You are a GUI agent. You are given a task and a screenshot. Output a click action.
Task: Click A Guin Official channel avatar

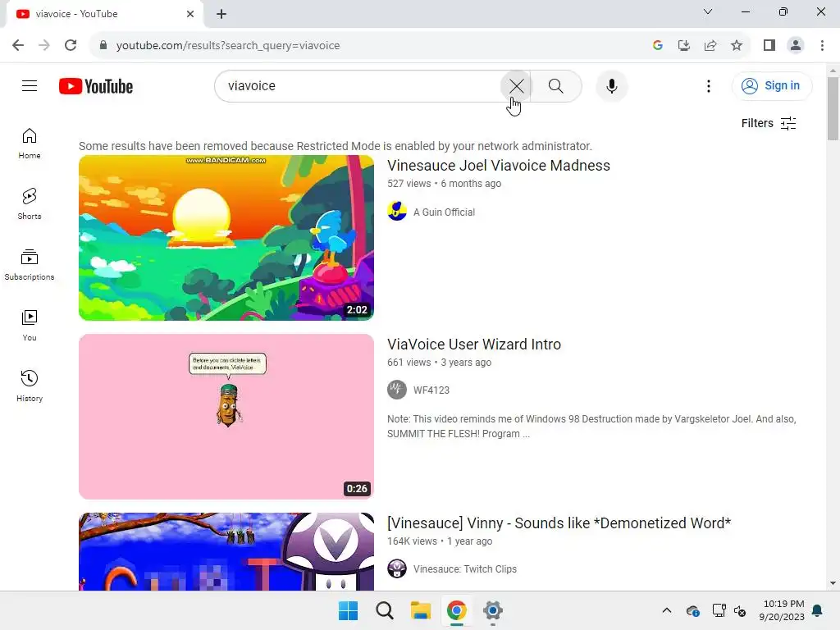pyautogui.click(x=397, y=211)
